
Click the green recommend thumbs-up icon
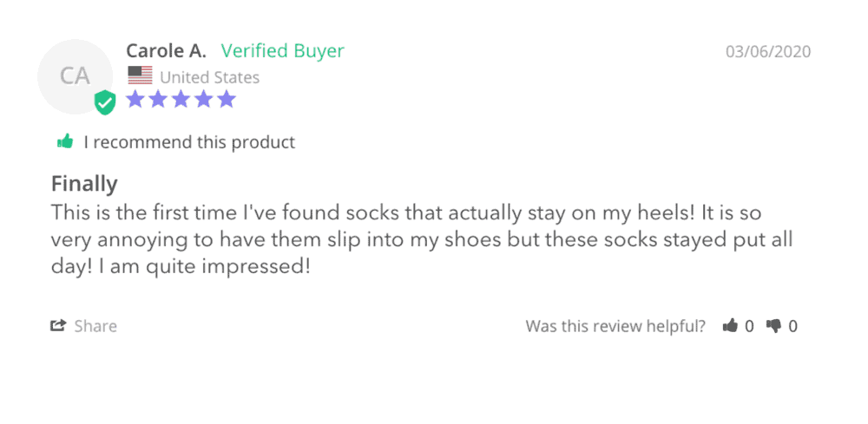click(65, 141)
